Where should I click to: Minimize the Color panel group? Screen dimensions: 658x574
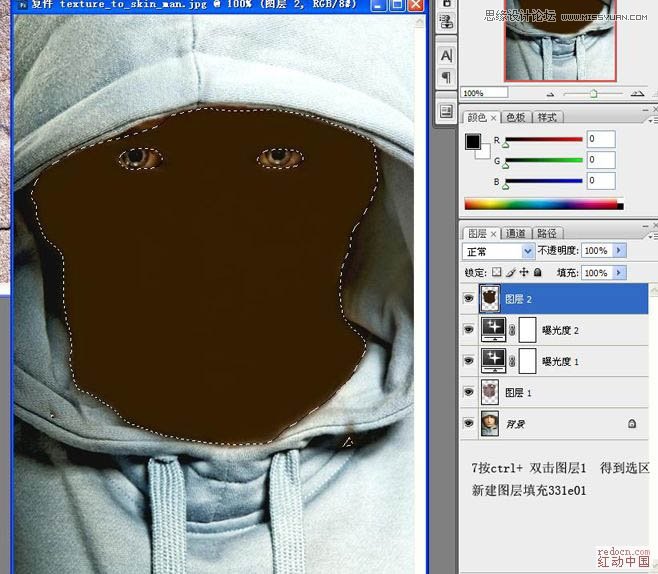[x=645, y=110]
